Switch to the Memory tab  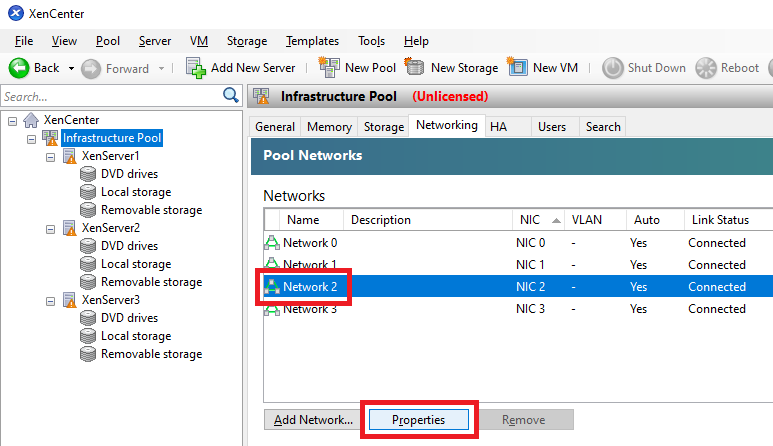(328, 127)
